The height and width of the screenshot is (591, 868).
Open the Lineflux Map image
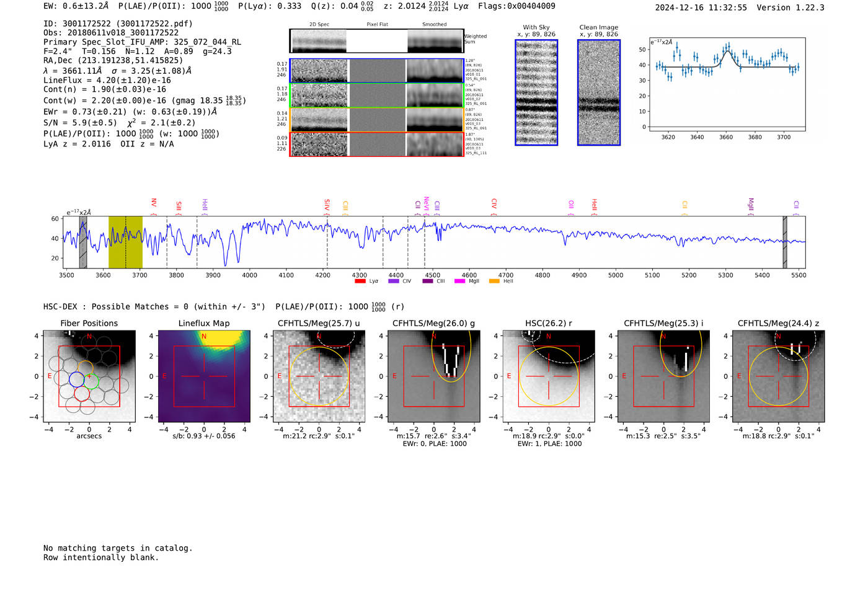point(204,376)
